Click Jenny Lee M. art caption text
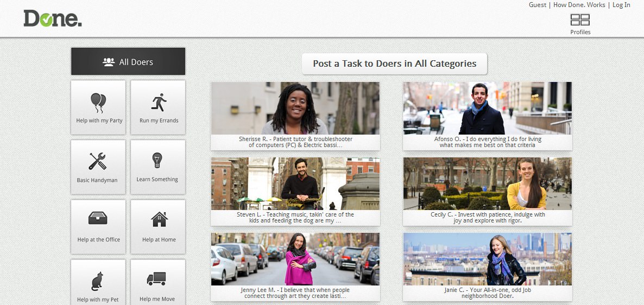This screenshot has height=305, width=644. [x=295, y=293]
